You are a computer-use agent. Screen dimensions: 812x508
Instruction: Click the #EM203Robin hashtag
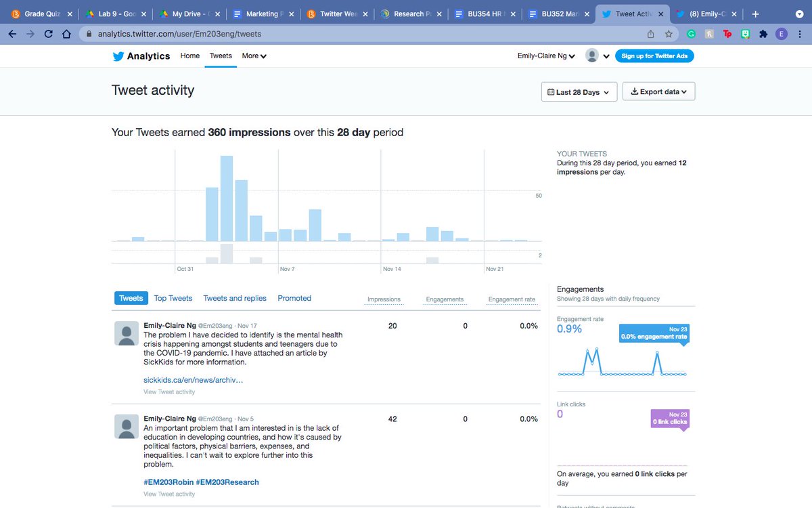click(x=168, y=482)
